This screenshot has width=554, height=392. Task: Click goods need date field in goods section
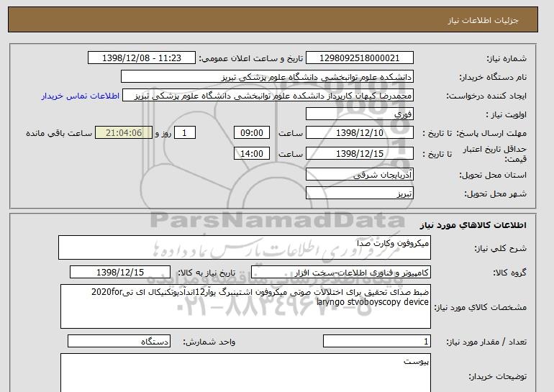(120, 273)
